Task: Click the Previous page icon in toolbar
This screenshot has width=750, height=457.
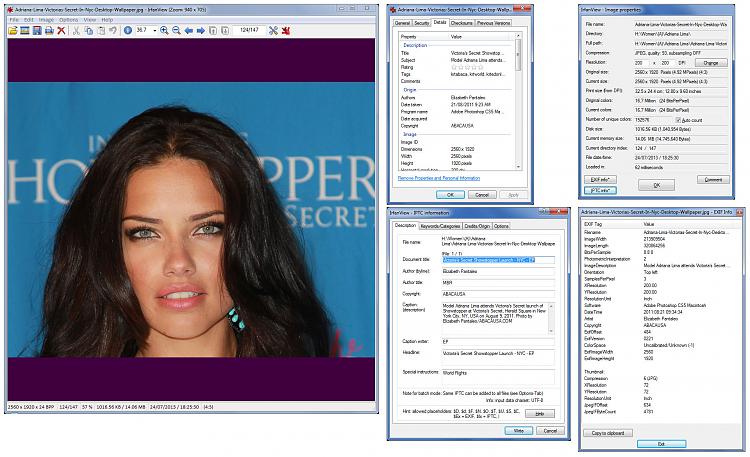Action: [x=213, y=31]
